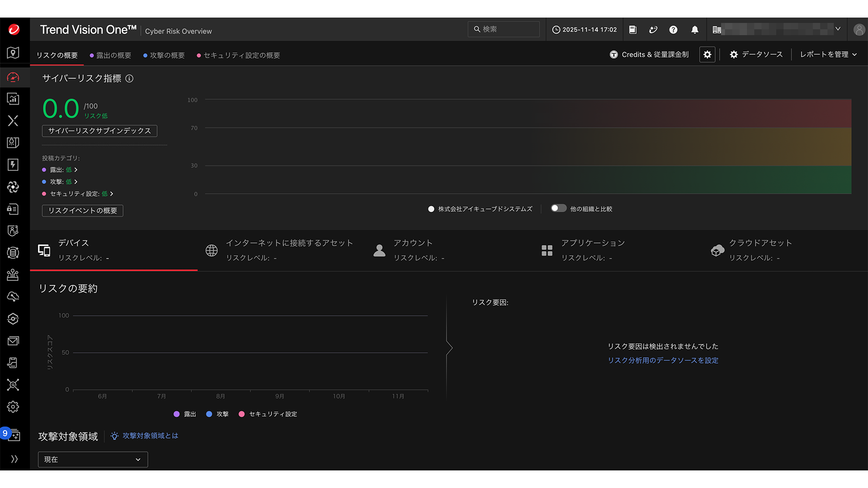The width and height of the screenshot is (868, 488).
Task: Toggle 露出 legend series in risk chart
Action: pos(185,414)
